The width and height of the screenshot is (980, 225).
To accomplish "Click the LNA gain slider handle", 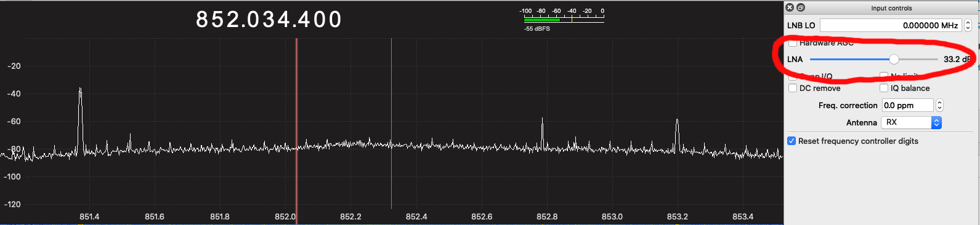I will 894,59.
